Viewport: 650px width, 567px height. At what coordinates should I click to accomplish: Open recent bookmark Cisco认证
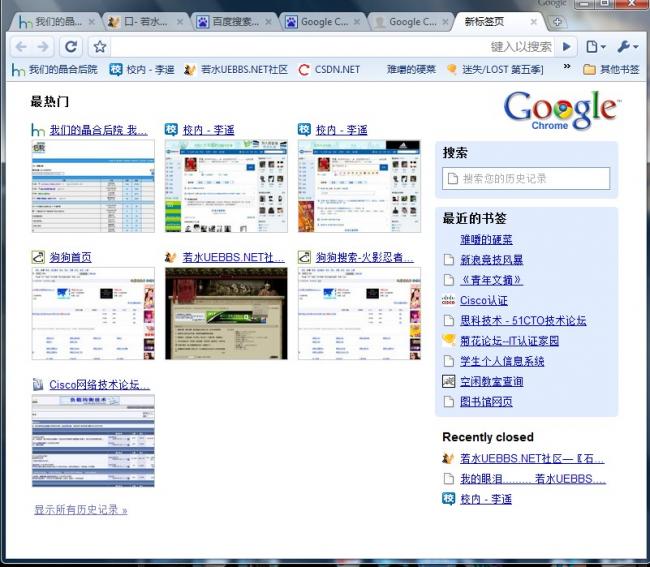tap(484, 300)
